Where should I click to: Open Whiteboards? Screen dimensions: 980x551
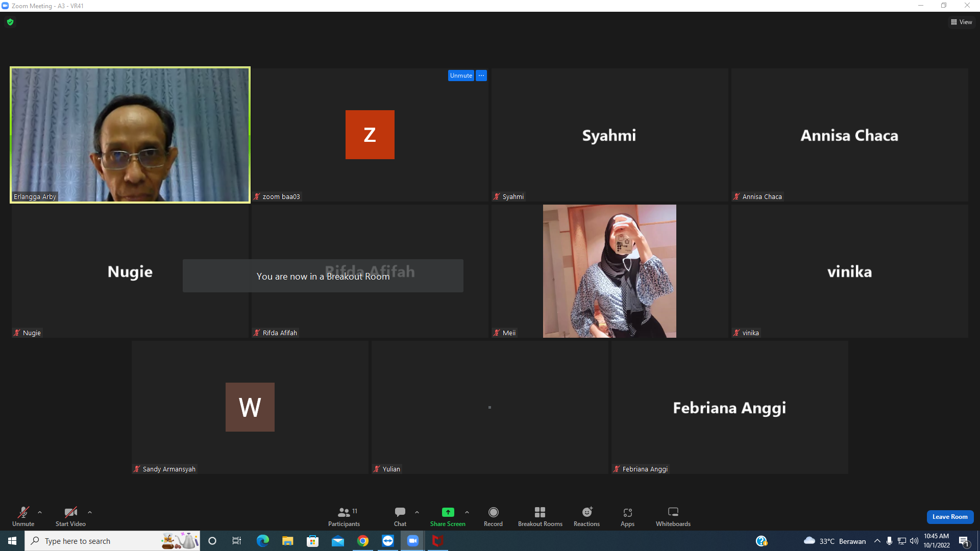(673, 516)
